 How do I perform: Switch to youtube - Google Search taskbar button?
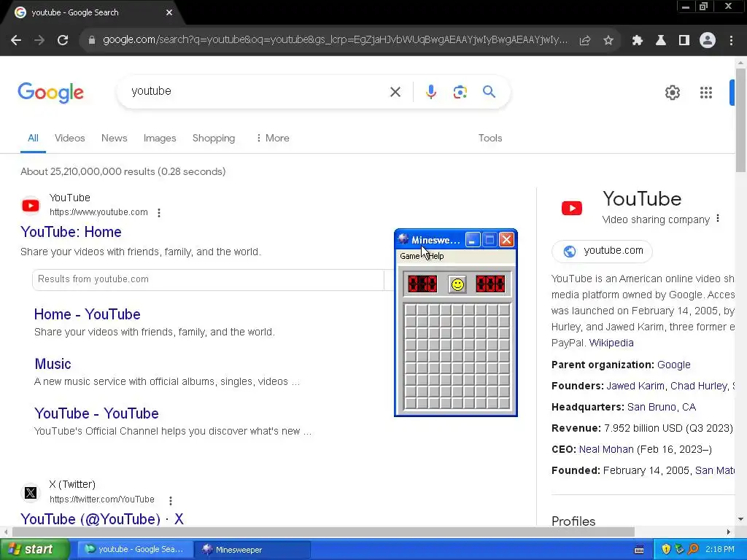click(x=135, y=550)
